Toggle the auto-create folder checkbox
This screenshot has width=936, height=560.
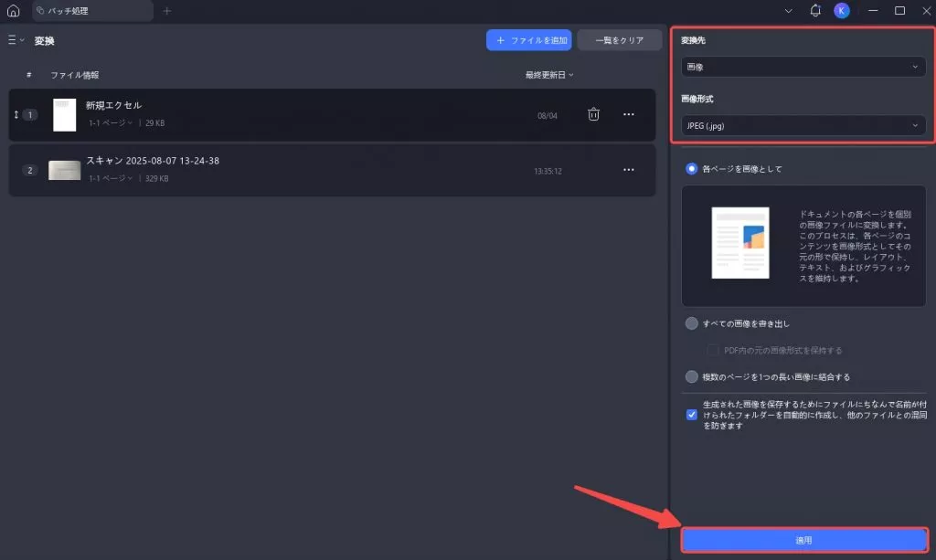coord(691,415)
